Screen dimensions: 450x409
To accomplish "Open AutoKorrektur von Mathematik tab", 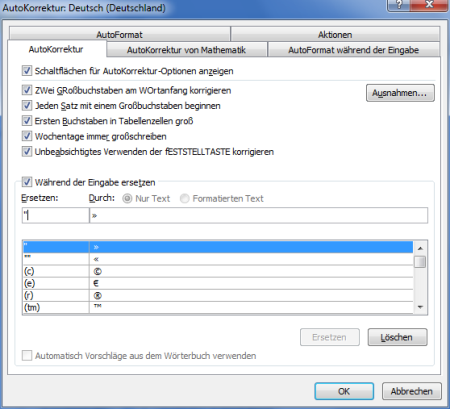I will 187,50.
